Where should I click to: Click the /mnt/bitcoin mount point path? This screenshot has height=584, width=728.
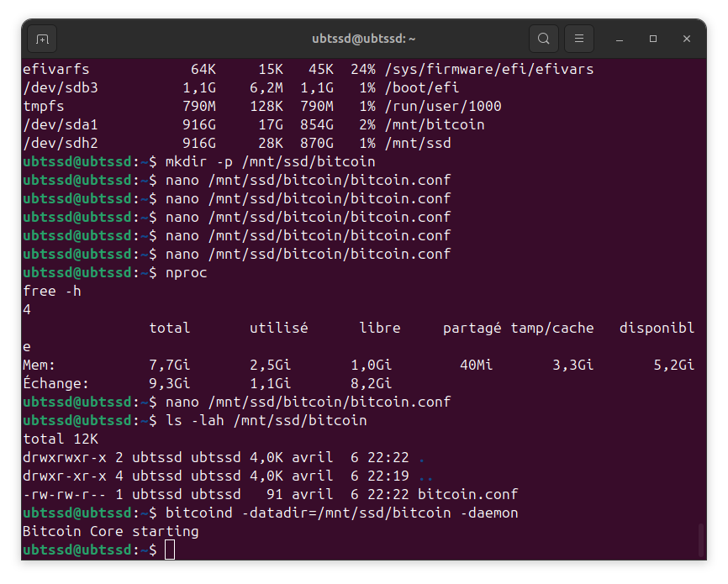(x=434, y=124)
